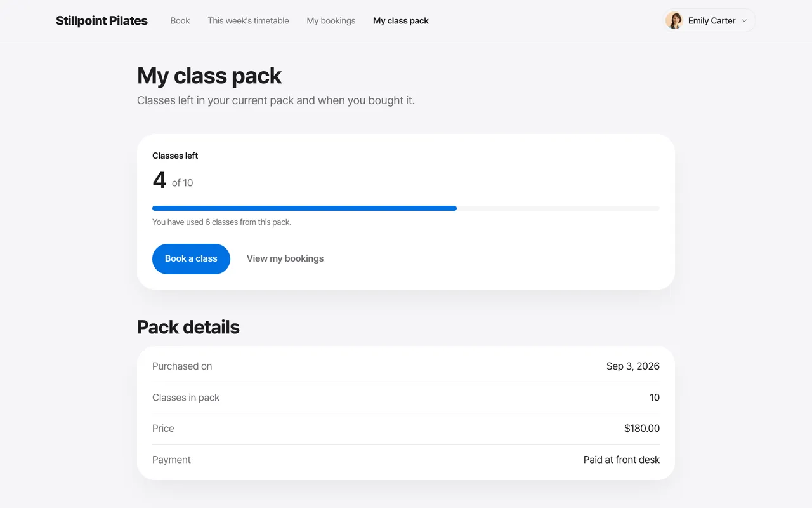Expand the Emily Carter account chevron
Image resolution: width=812 pixels, height=508 pixels.
point(744,21)
